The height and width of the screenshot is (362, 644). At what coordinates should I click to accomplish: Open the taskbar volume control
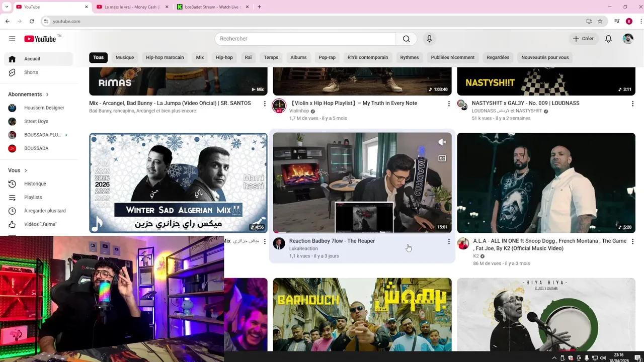tap(603, 358)
